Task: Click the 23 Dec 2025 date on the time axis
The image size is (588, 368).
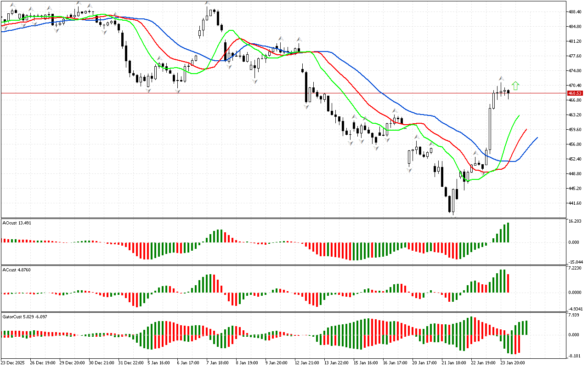Action: pos(14,362)
